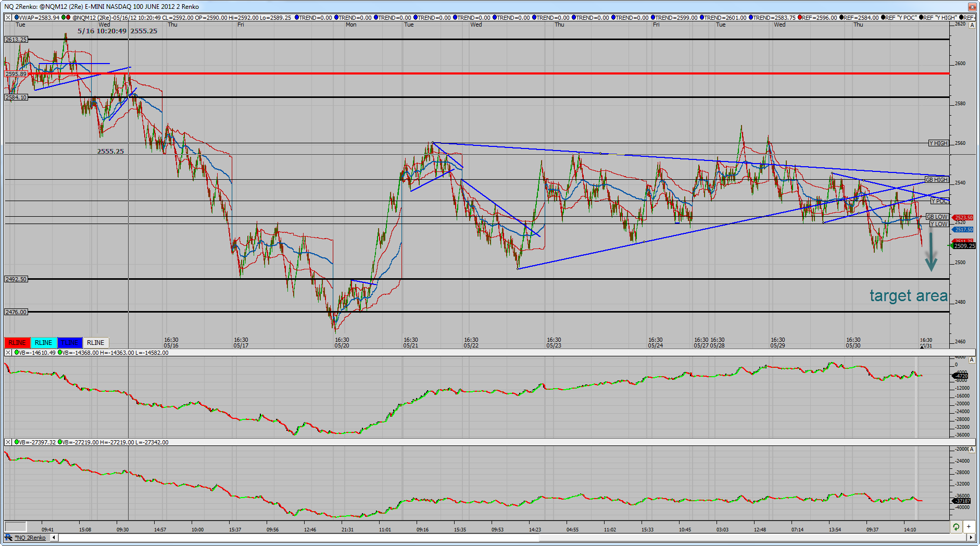Image resolution: width=980 pixels, height=546 pixels.
Task: Click the right arrow of the horizontal scrollbar
Action: (x=971, y=538)
